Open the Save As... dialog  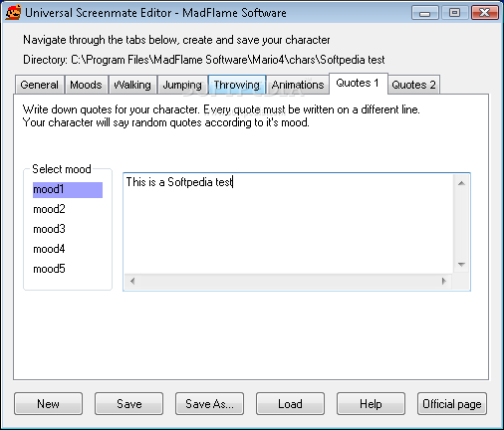pyautogui.click(x=209, y=404)
